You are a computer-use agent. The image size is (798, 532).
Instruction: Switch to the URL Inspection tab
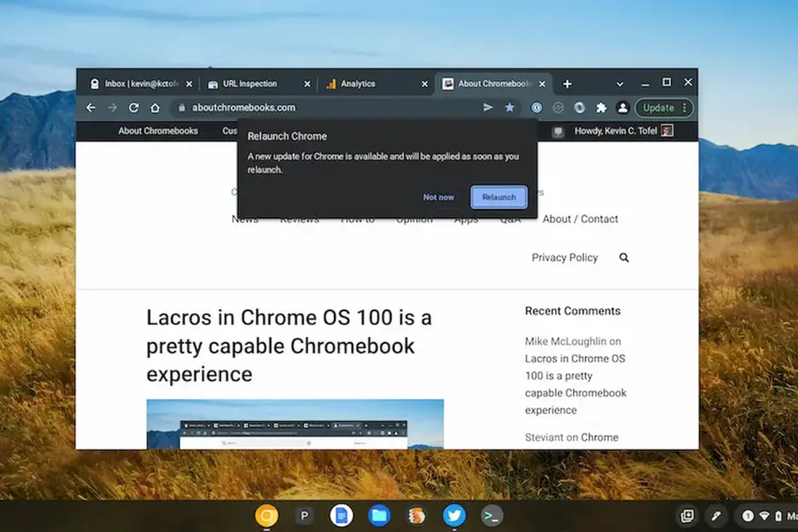pos(259,84)
